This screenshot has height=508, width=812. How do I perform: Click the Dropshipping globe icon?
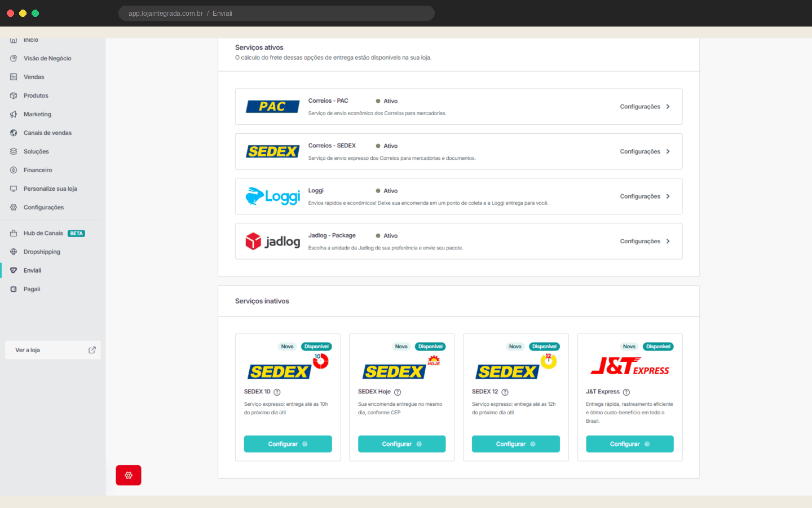click(x=14, y=252)
